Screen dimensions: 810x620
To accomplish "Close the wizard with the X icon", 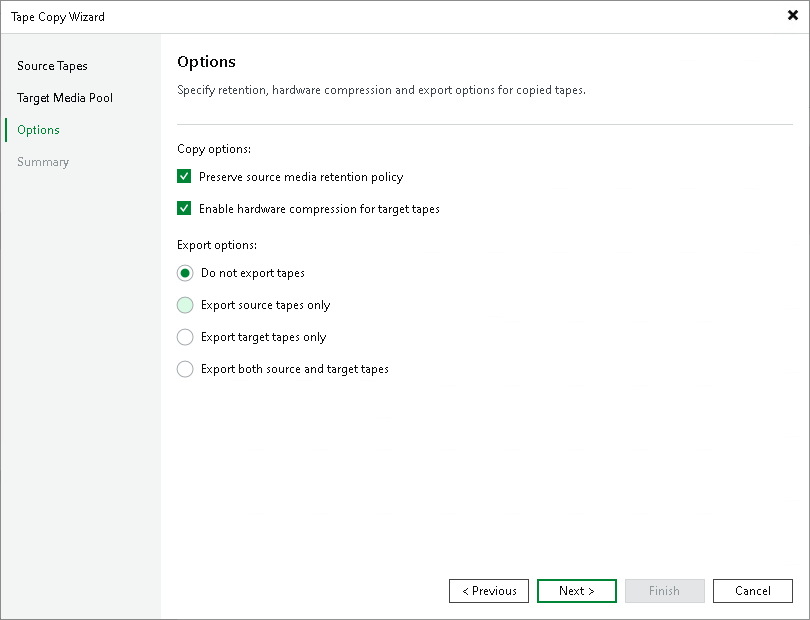I will (x=792, y=16).
